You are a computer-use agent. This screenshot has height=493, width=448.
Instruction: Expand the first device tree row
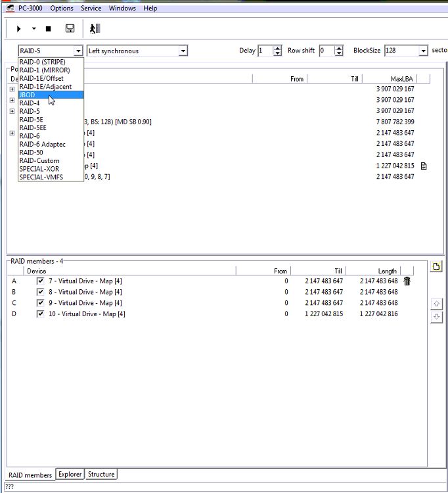12,89
